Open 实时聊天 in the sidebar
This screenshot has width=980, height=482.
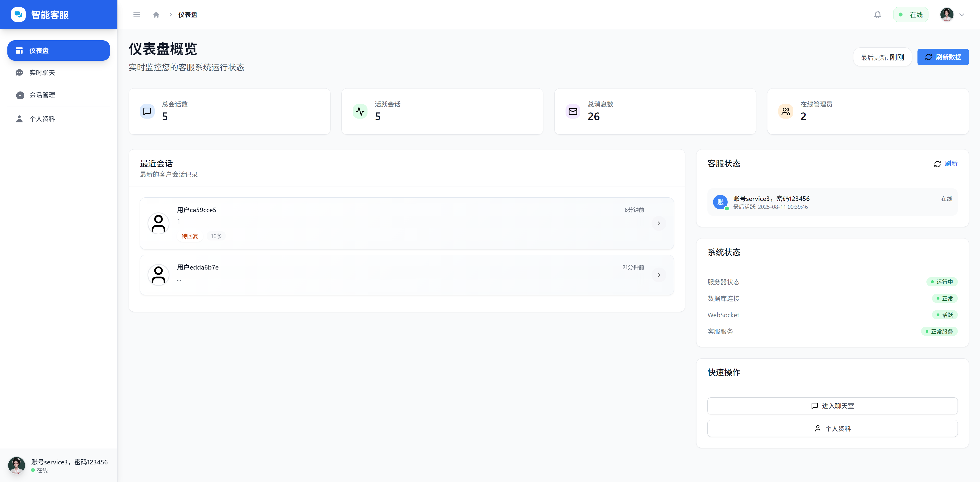click(x=42, y=73)
